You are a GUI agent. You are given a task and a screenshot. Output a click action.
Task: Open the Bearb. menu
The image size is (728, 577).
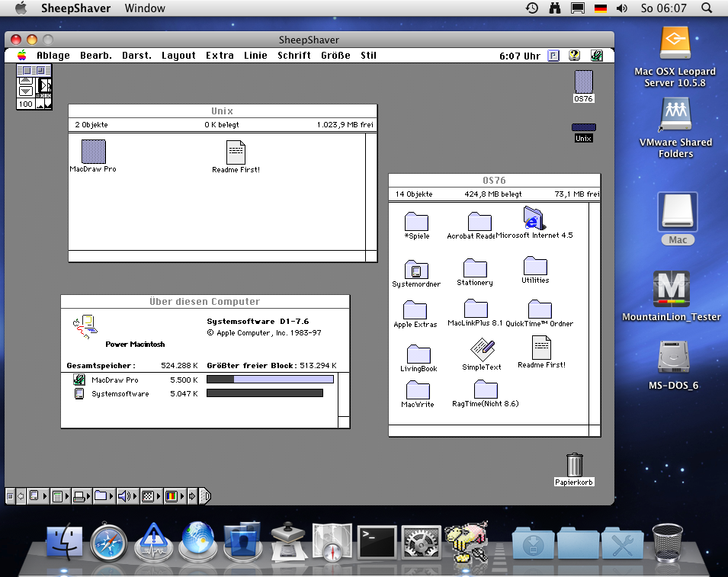click(96, 56)
